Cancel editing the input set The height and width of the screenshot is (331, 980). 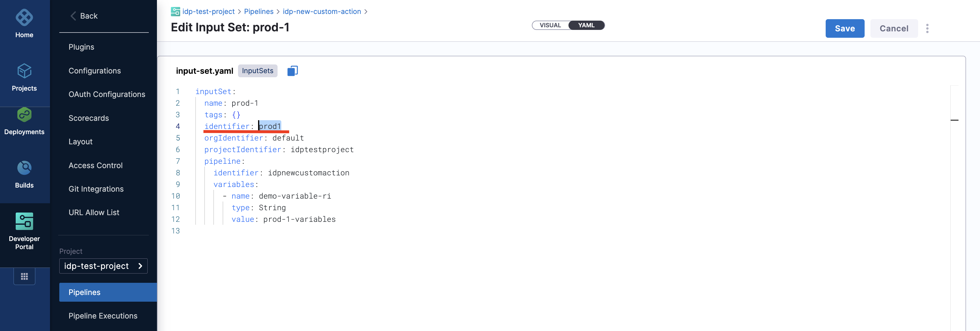coord(894,28)
